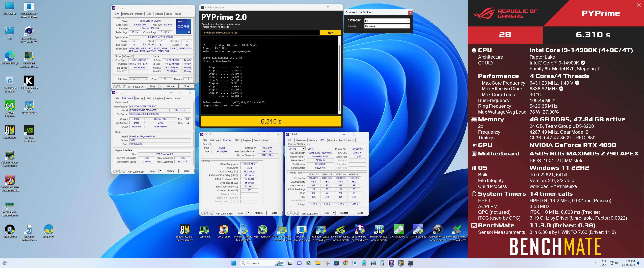Expand Tools arrow in CPU-Z Memory window
The width and height of the screenshot is (644, 268).
pos(248,213)
